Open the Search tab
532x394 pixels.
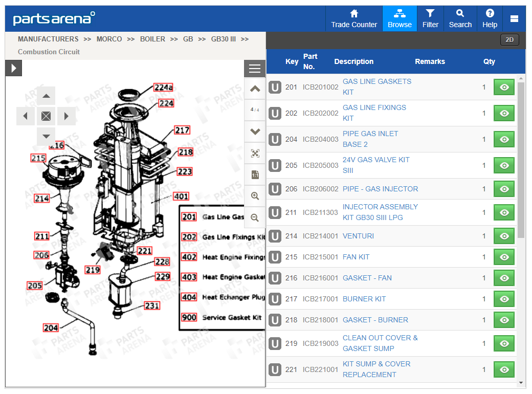coord(460,18)
